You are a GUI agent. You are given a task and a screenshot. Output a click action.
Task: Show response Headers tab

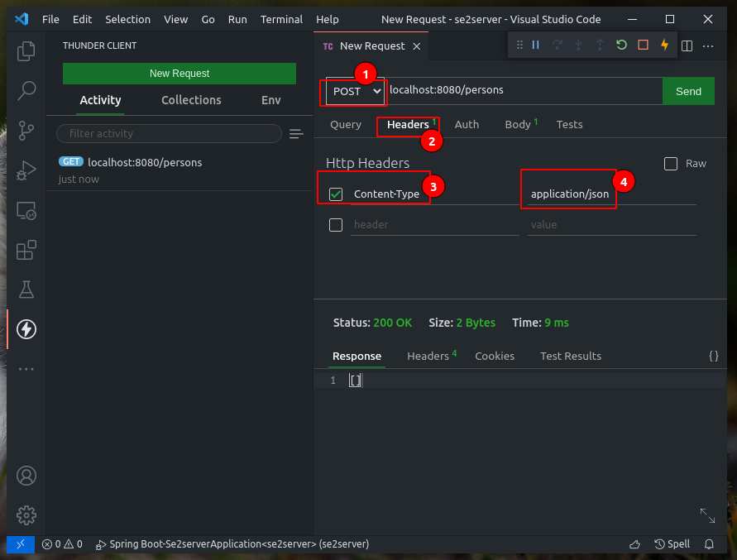coord(432,356)
